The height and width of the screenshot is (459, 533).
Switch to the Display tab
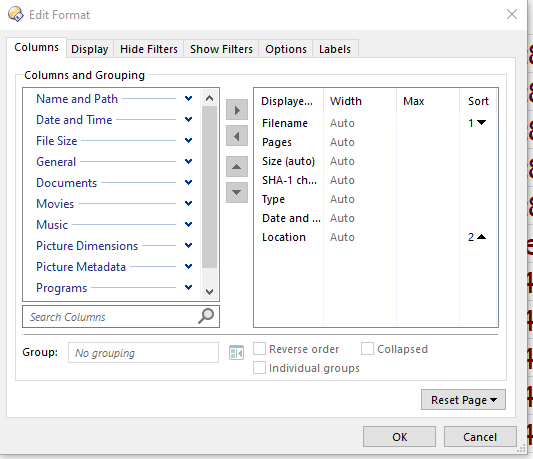pos(90,49)
